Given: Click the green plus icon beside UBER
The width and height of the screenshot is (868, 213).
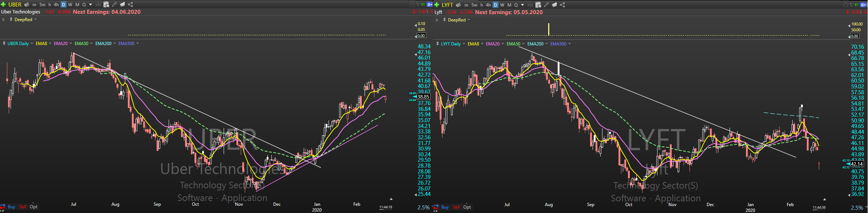Looking at the screenshot, I should pyautogui.click(x=3, y=5).
